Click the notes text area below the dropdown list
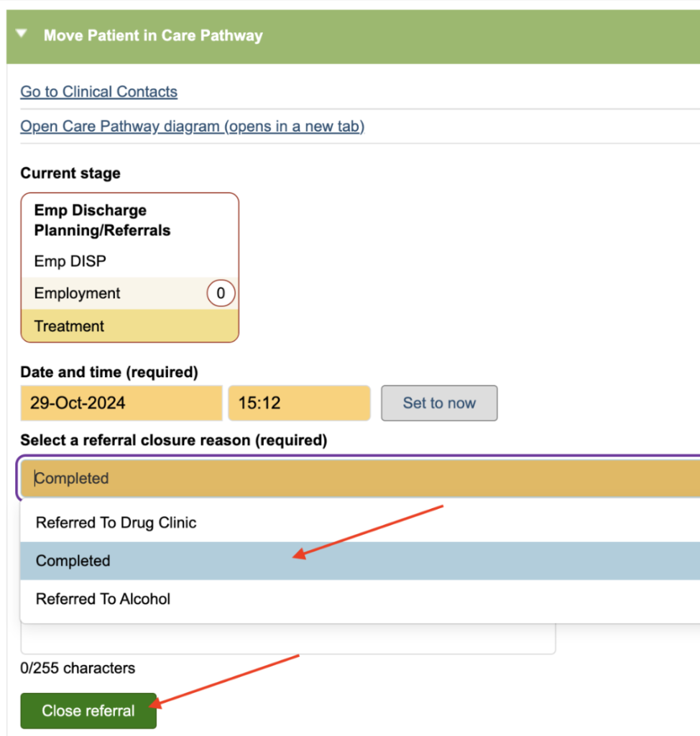The height and width of the screenshot is (736, 700). click(287, 639)
